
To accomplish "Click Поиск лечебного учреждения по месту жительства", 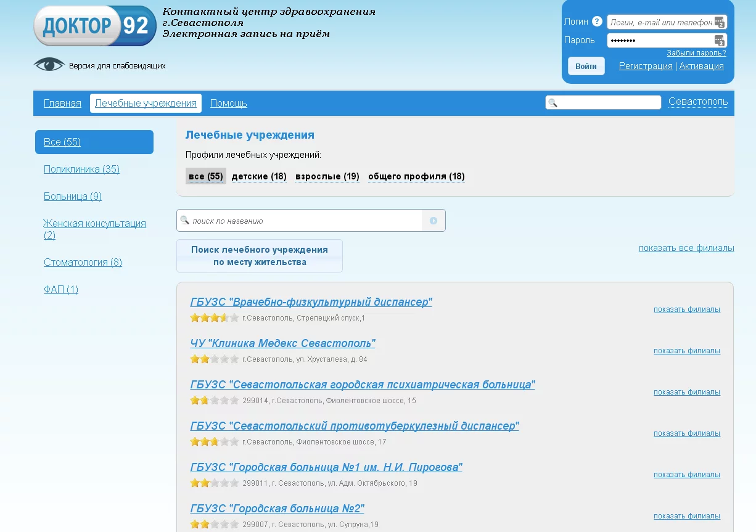I will [x=260, y=256].
